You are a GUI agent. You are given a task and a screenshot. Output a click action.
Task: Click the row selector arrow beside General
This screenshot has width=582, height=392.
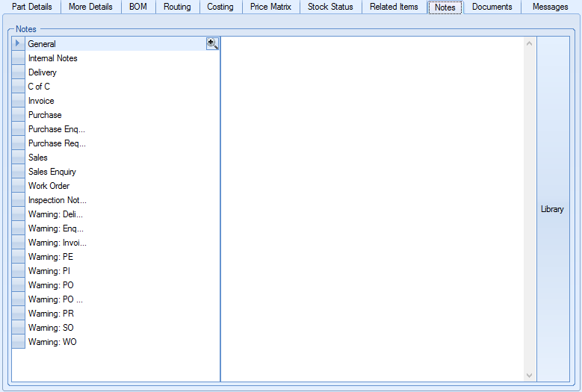click(18, 44)
